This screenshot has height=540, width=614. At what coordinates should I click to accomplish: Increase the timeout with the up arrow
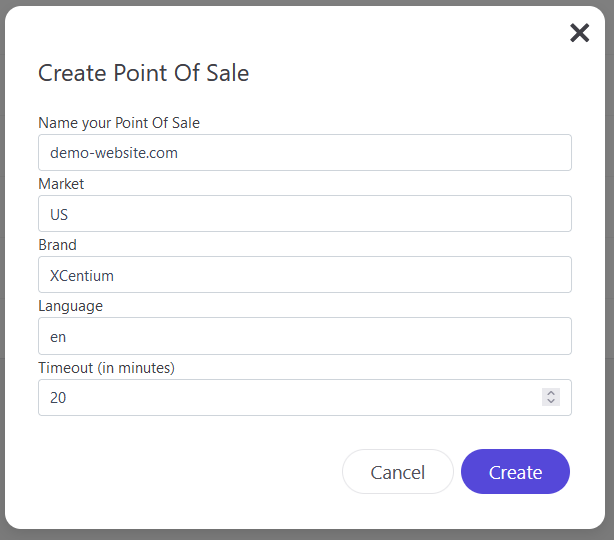click(x=551, y=393)
